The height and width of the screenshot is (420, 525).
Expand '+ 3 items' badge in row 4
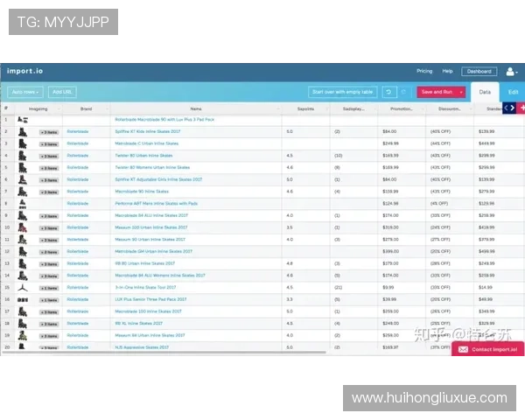(49, 155)
